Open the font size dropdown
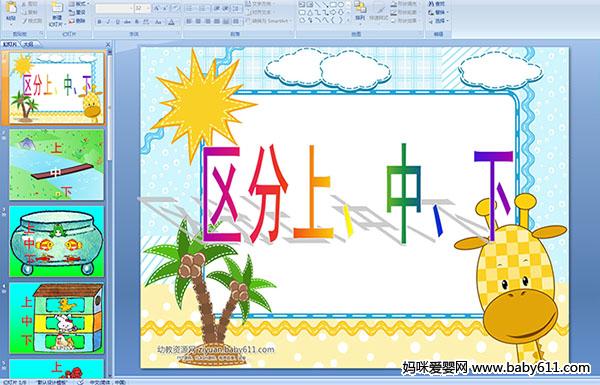 [x=148, y=8]
